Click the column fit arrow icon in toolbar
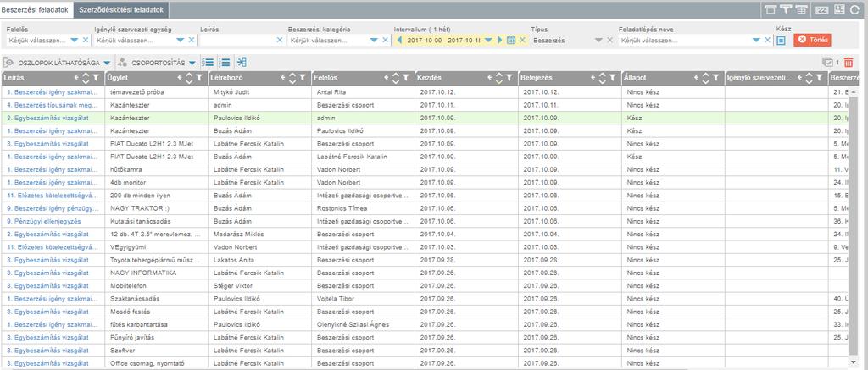This screenshot has height=370, width=868. pyautogui.click(x=242, y=63)
